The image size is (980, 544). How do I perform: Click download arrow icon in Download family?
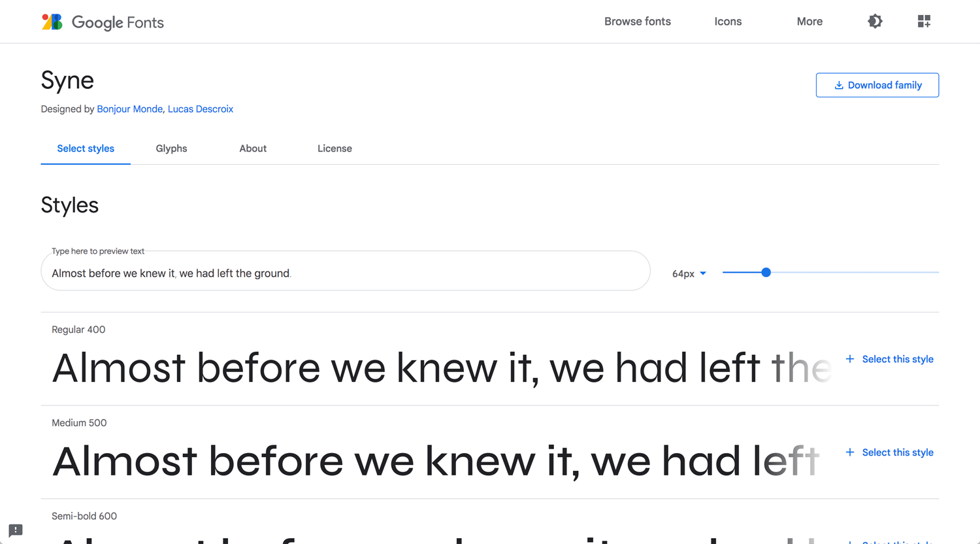838,85
